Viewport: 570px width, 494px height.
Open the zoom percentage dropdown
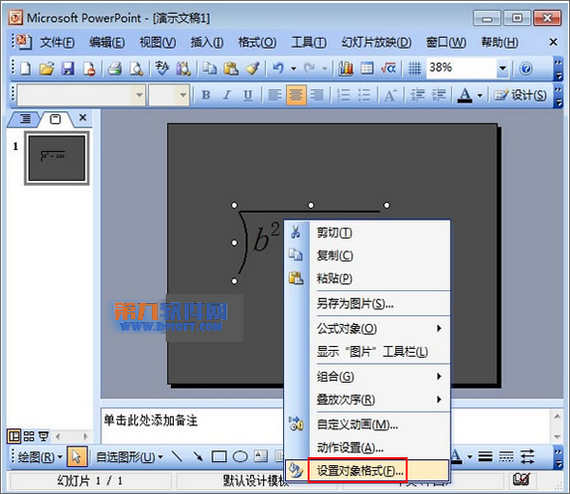pos(502,68)
